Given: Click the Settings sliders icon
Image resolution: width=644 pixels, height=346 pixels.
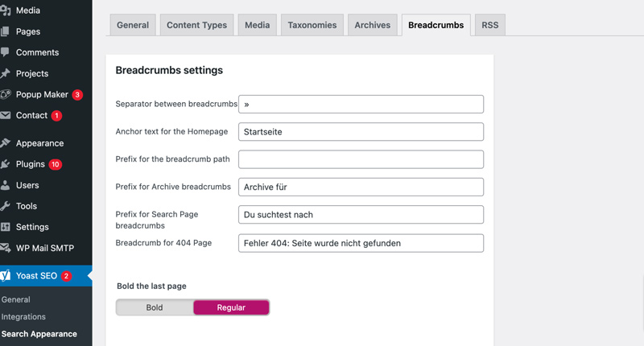Looking at the screenshot, I should click(x=5, y=227).
